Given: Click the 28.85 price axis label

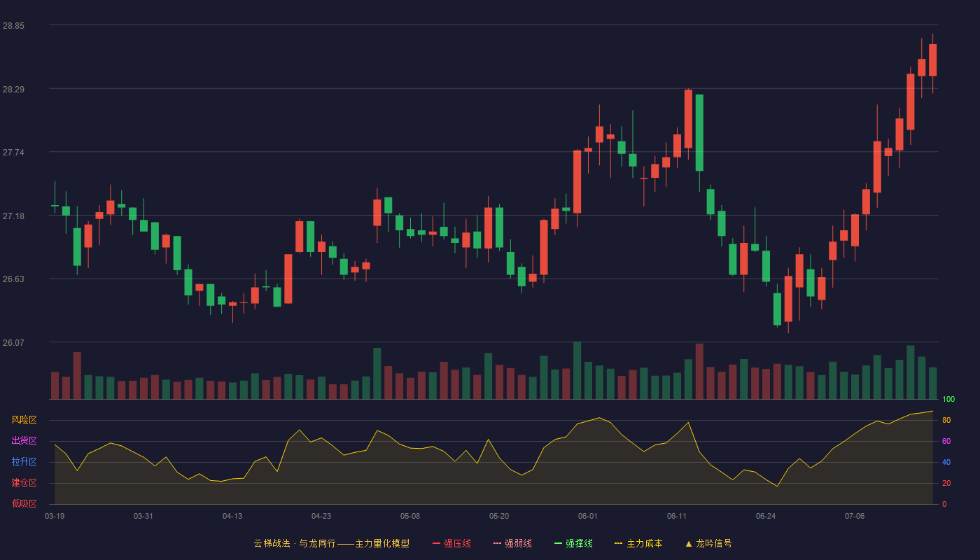Looking at the screenshot, I should (x=13, y=26).
